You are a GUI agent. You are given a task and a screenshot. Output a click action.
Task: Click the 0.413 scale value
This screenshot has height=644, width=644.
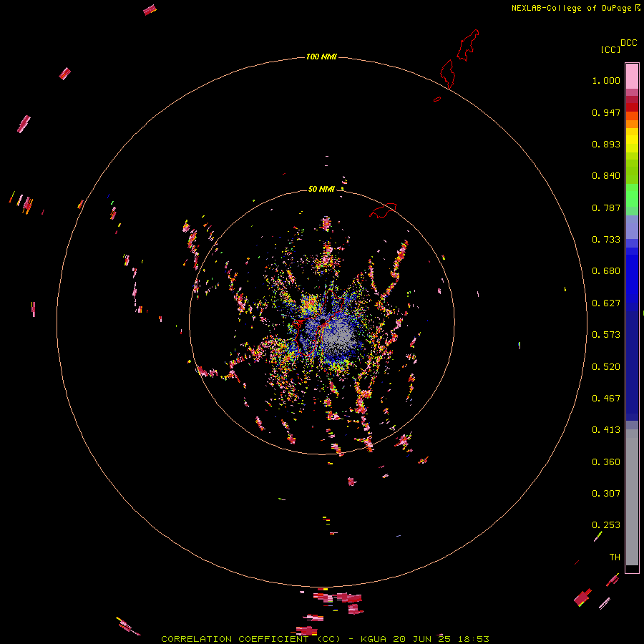pyautogui.click(x=606, y=430)
